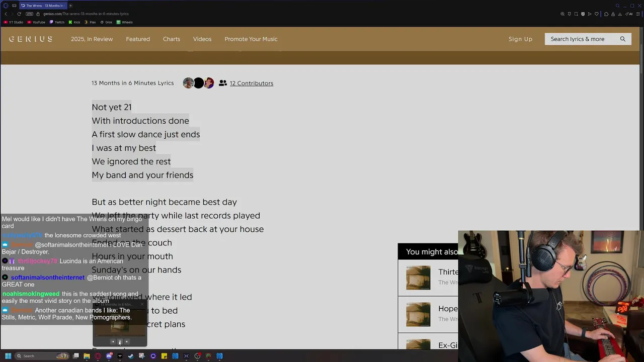Screen dimensions: 644x362
Task: Click the lyric 'I was at my best'
Action: [x=124, y=148]
